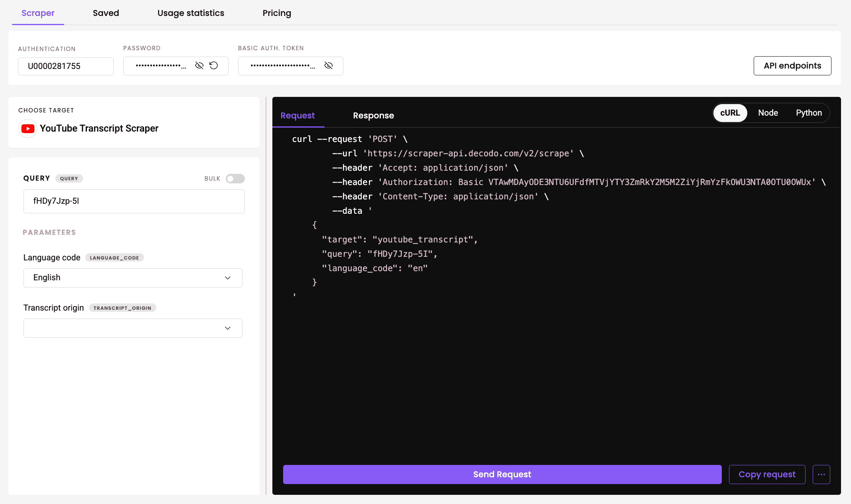The width and height of the screenshot is (851, 504).
Task: Switch to the Response tab
Action: click(x=373, y=116)
